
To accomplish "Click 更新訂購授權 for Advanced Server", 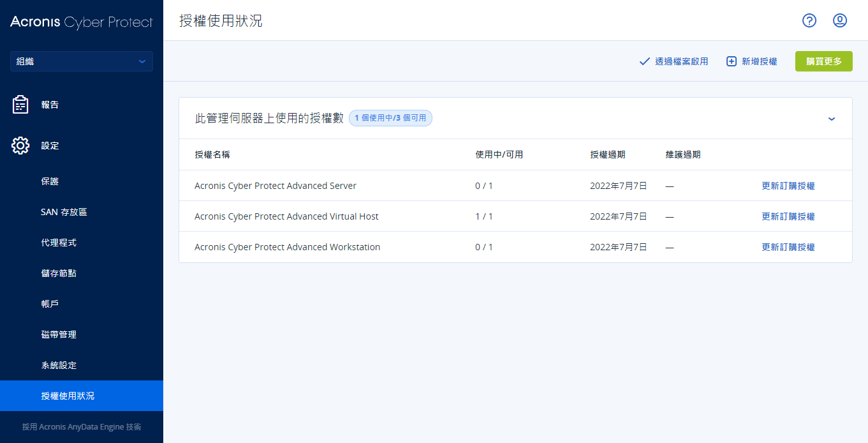I will pos(788,186).
